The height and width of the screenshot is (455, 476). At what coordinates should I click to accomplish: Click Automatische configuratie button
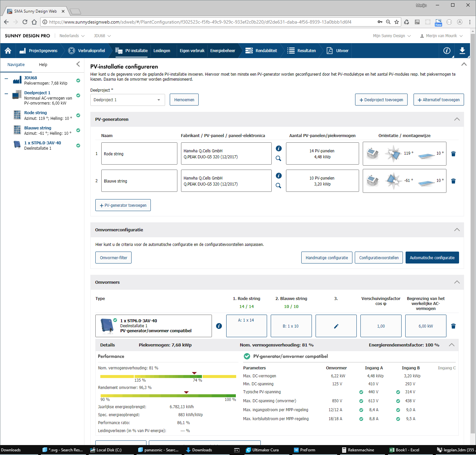pos(432,258)
